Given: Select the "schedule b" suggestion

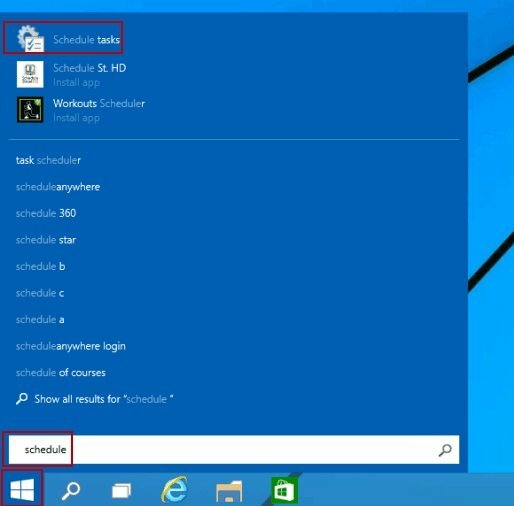Looking at the screenshot, I should click(40, 266).
